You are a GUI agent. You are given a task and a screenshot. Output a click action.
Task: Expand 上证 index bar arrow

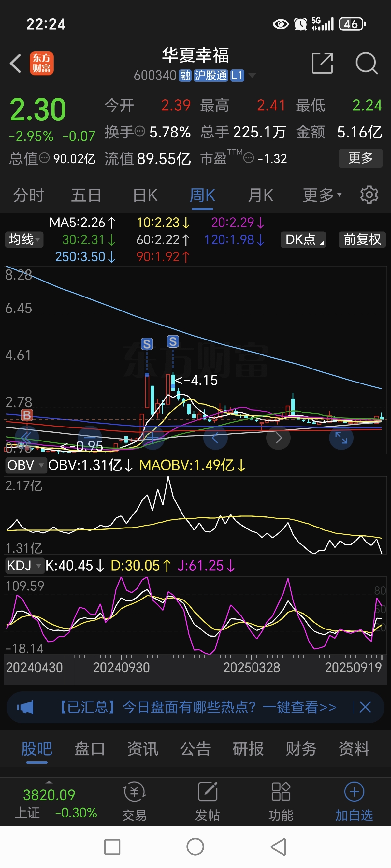coord(49,782)
